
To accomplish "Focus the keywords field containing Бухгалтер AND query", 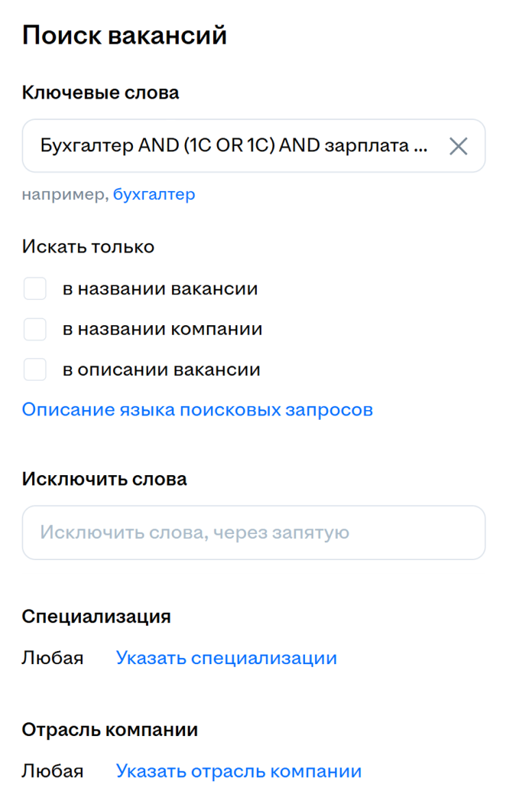I will 253,146.
